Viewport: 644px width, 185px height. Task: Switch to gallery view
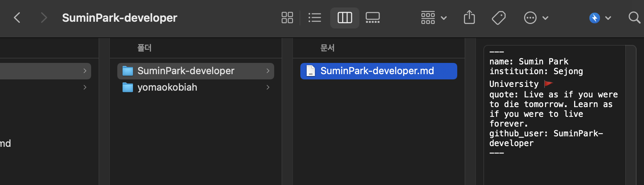click(x=372, y=18)
